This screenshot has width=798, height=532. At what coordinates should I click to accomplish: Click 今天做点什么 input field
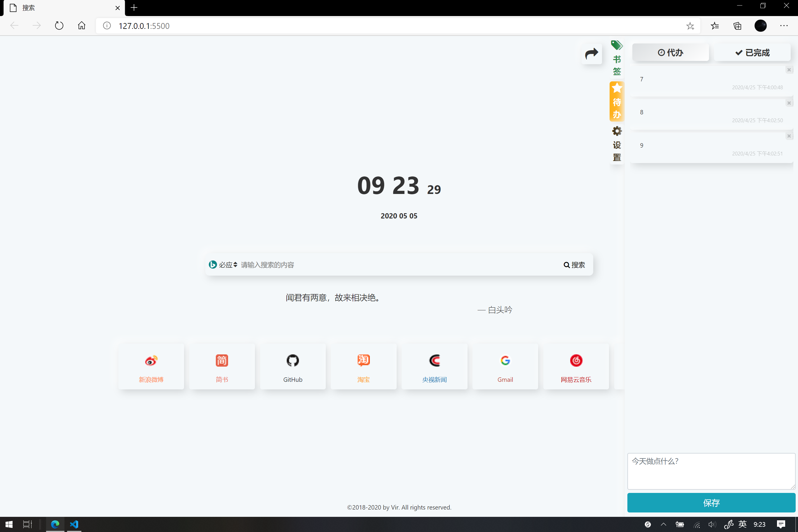point(711,471)
